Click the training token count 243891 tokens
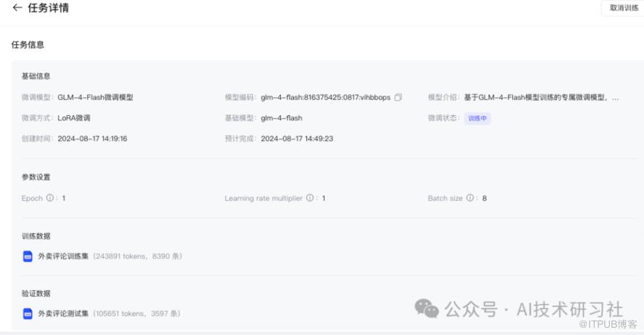The image size is (644, 335). 120,256
